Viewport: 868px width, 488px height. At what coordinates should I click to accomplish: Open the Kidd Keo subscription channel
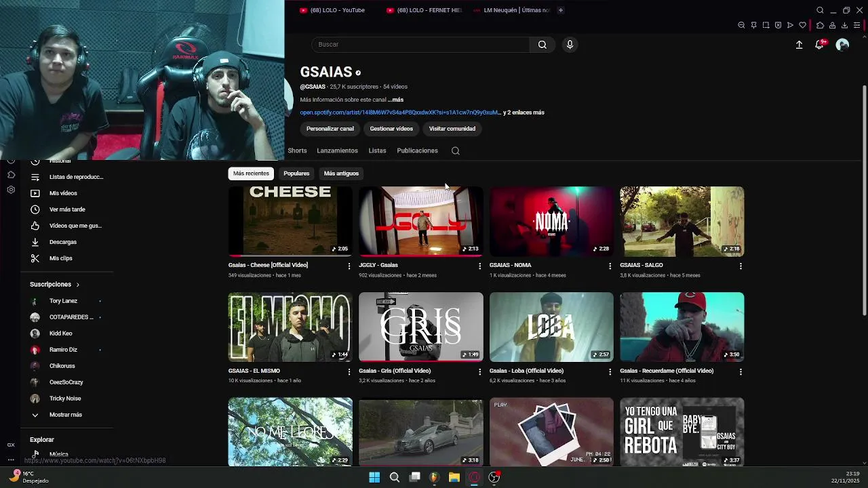[x=64, y=333]
